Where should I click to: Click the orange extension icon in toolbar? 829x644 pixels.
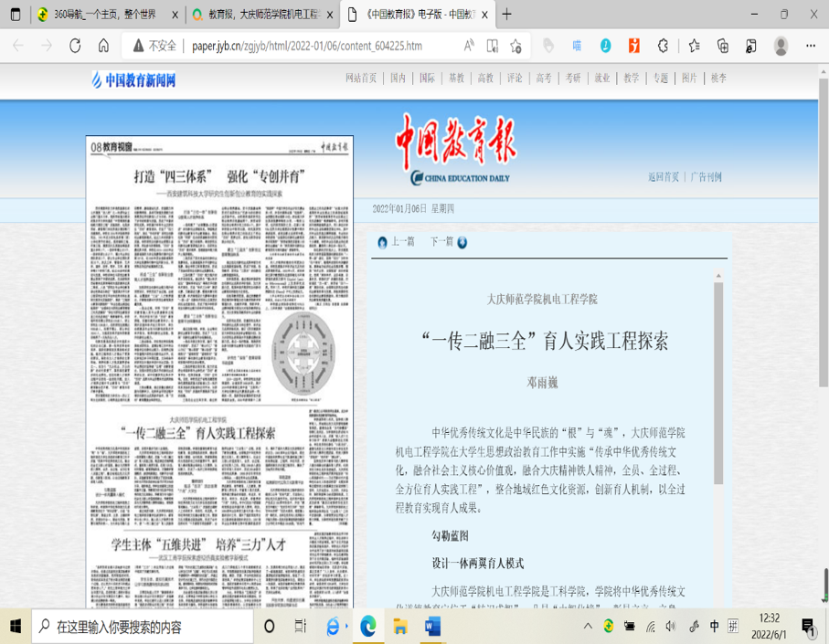click(x=634, y=46)
